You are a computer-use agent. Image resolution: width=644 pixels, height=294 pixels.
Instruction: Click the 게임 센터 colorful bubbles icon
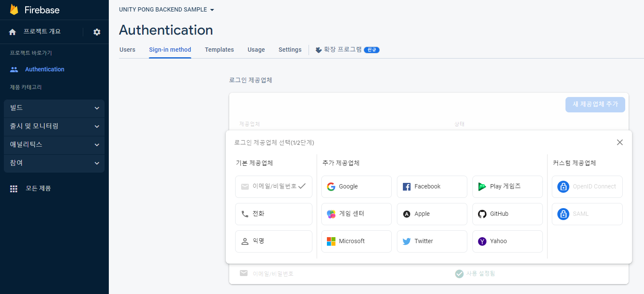(x=331, y=214)
